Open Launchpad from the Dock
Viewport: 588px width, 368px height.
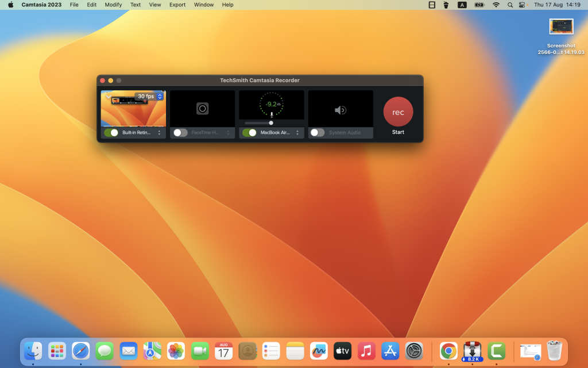click(57, 351)
